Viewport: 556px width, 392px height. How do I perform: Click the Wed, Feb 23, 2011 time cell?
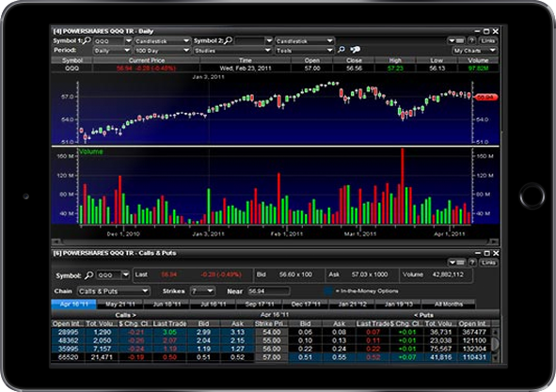(x=246, y=68)
